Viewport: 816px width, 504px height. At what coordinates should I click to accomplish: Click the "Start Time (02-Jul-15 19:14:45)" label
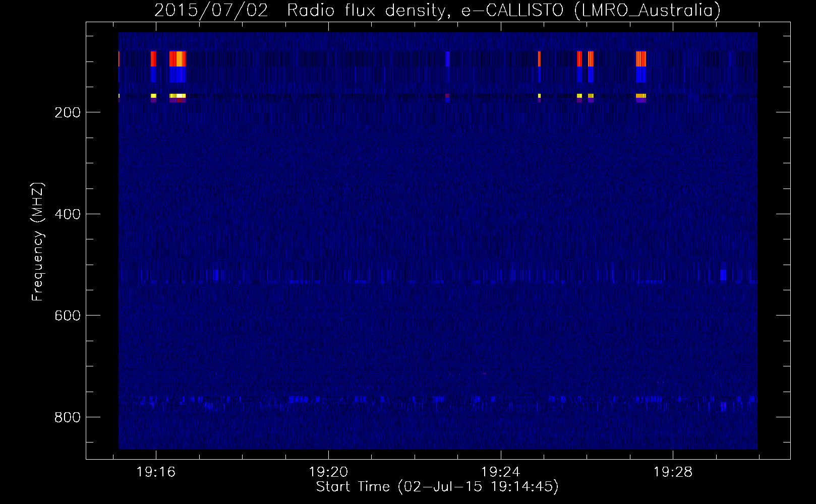[x=437, y=487]
